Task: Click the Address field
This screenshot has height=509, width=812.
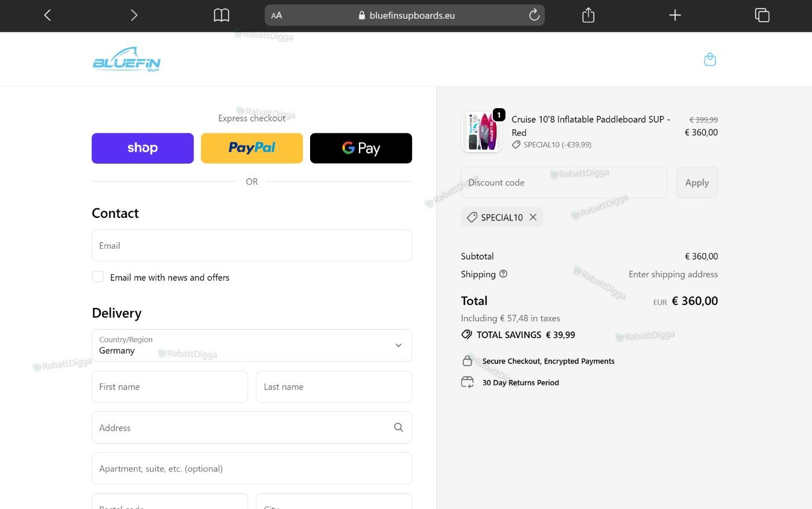Action: click(x=252, y=427)
